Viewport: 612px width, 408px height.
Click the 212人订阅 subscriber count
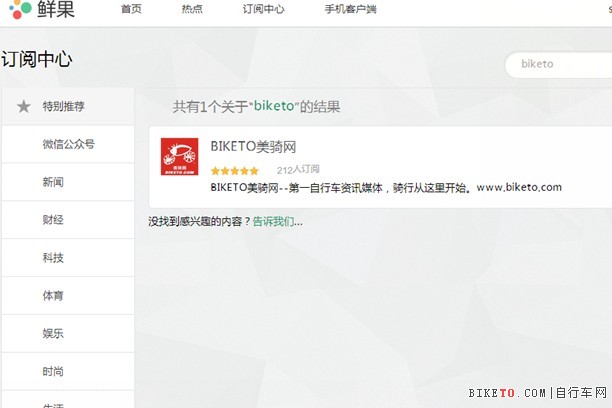click(x=298, y=170)
